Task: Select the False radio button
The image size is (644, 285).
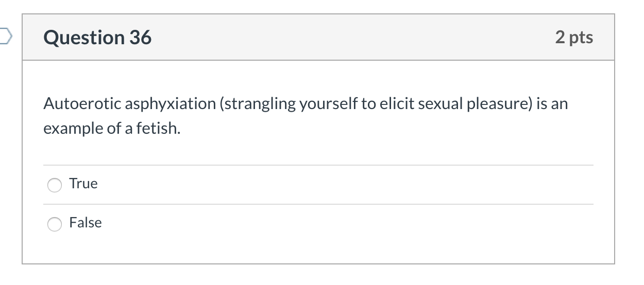Action: 54,224
